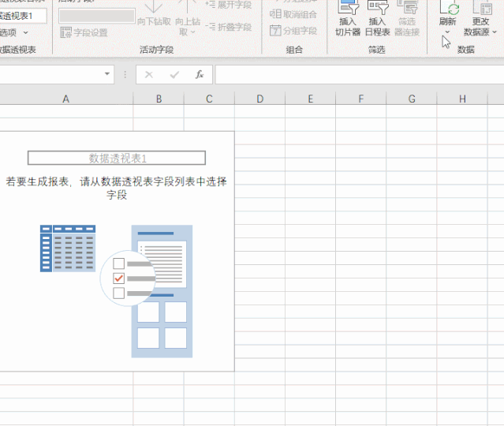Click 取消组合 (Ungroup) button
This screenshot has width=504, height=426.
(x=293, y=14)
